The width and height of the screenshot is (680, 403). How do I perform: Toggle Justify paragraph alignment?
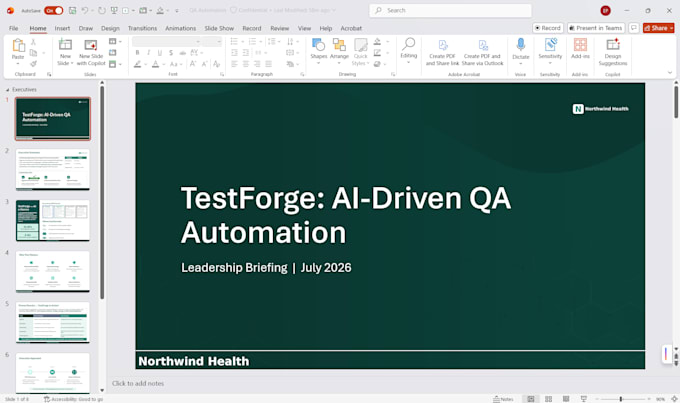[x=268, y=64]
